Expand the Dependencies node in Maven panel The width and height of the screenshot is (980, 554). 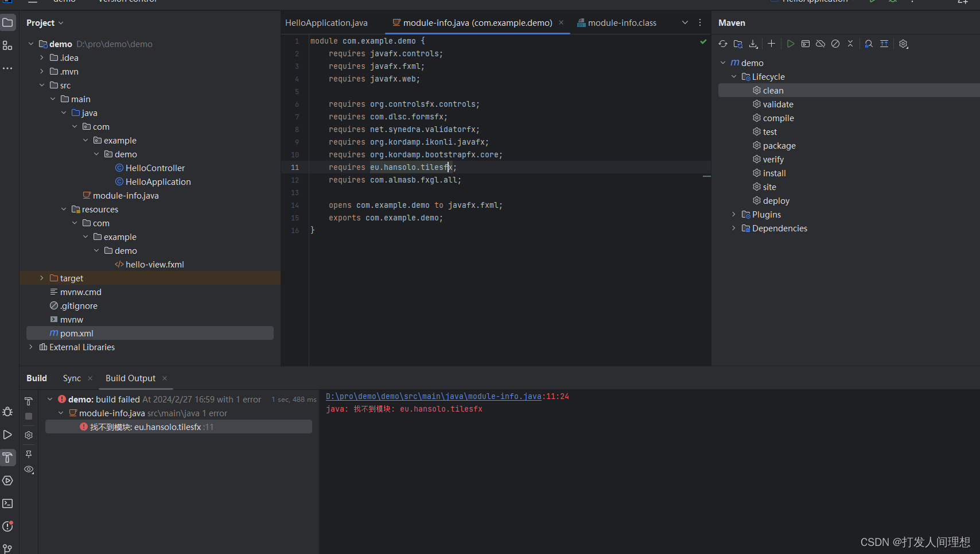coord(733,228)
